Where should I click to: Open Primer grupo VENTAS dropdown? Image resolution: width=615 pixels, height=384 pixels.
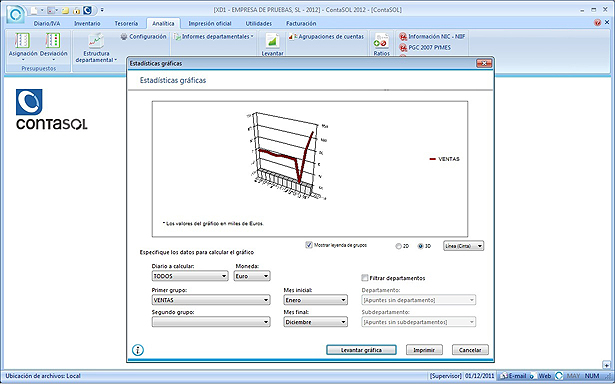211,300
